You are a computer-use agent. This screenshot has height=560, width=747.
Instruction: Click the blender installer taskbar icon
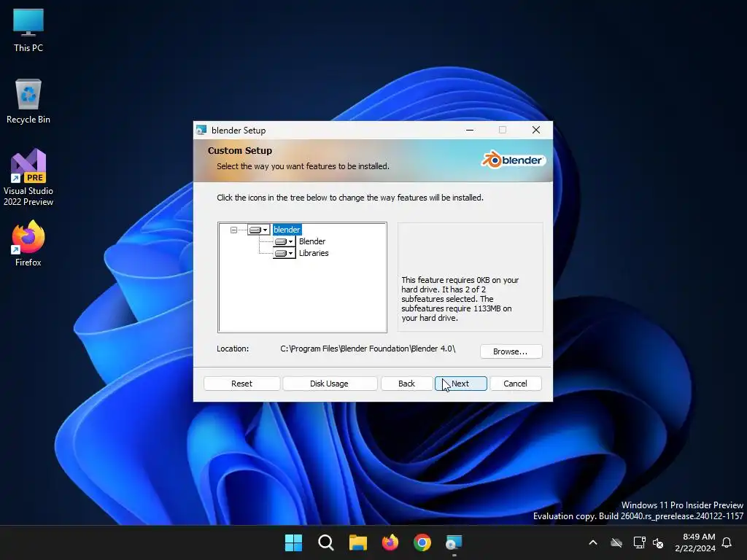(454, 542)
